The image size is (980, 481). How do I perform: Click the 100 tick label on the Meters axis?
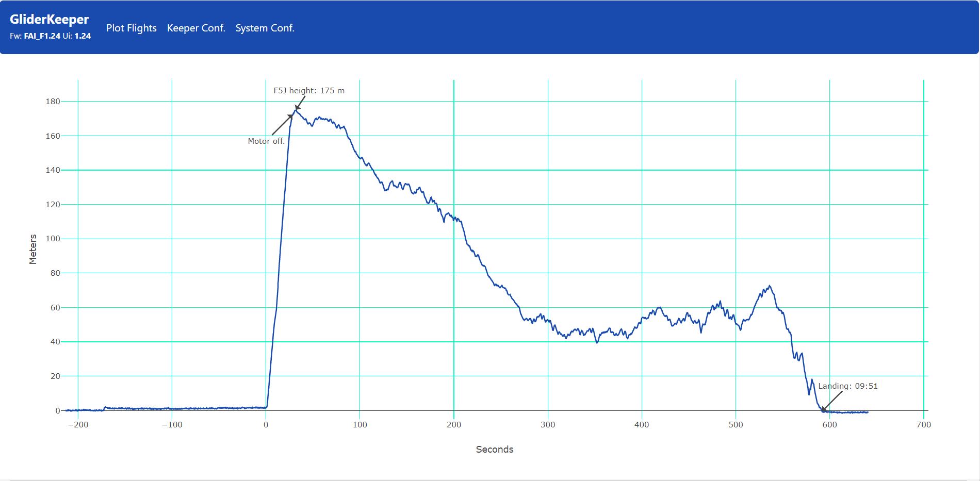click(53, 239)
